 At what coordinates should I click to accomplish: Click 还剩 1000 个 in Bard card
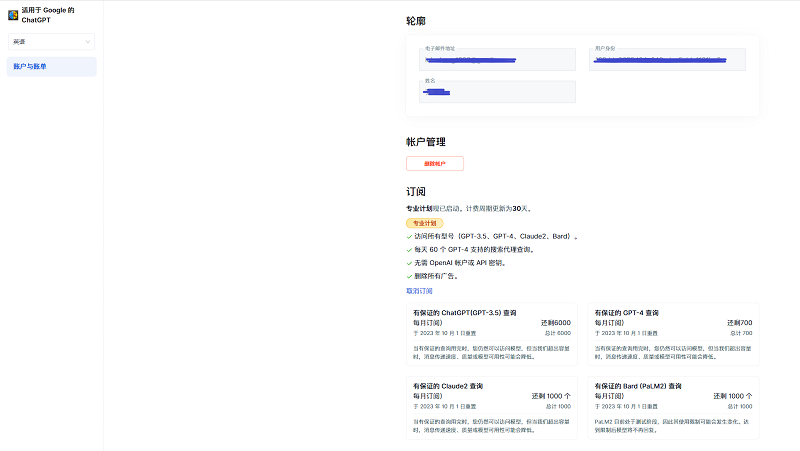click(733, 396)
